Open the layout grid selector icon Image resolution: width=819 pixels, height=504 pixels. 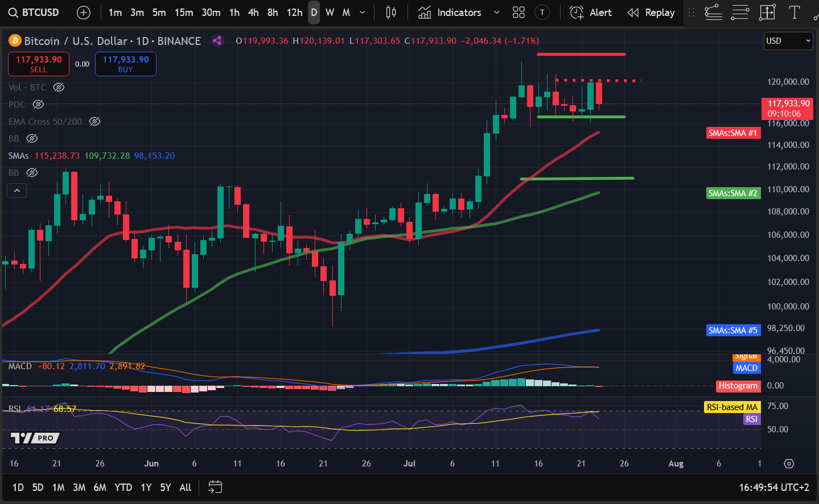point(518,13)
